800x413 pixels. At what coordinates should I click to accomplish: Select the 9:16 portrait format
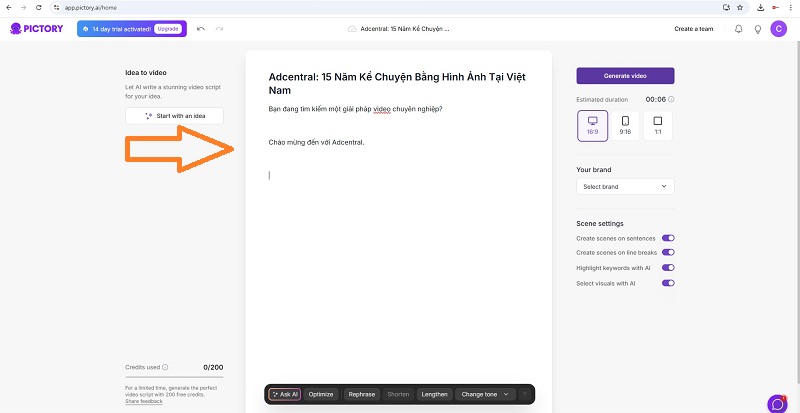(625, 126)
